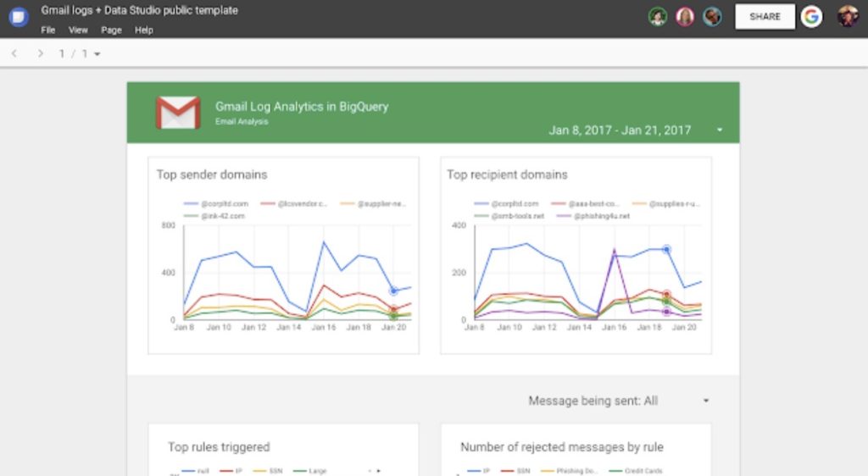The width and height of the screenshot is (868, 476).
Task: Click the Gmail envelope logo
Action: pyautogui.click(x=178, y=113)
